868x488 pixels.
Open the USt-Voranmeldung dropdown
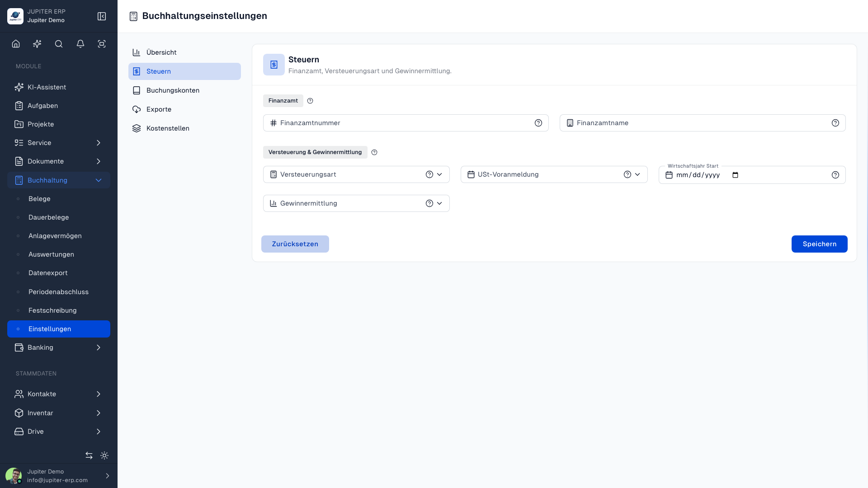[x=554, y=174]
